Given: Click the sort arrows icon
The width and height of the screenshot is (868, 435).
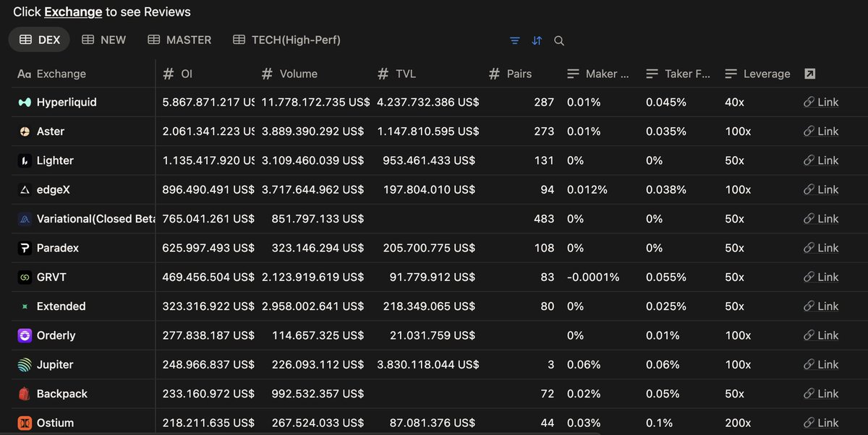Looking at the screenshot, I should pyautogui.click(x=537, y=40).
